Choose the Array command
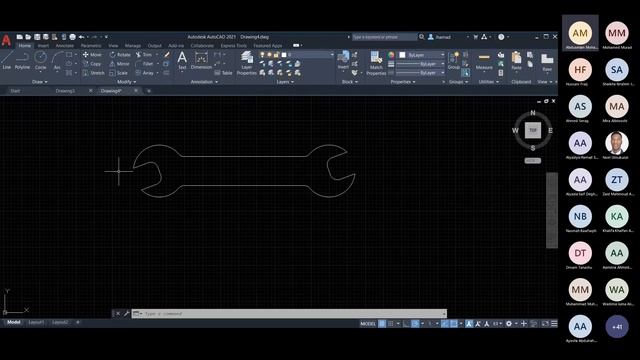The width and height of the screenshot is (640, 360). pyautogui.click(x=145, y=73)
